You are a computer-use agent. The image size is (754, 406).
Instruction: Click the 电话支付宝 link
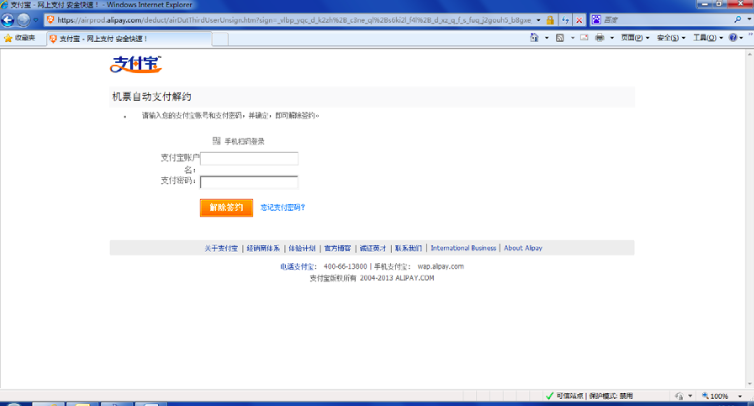pyautogui.click(x=297, y=266)
